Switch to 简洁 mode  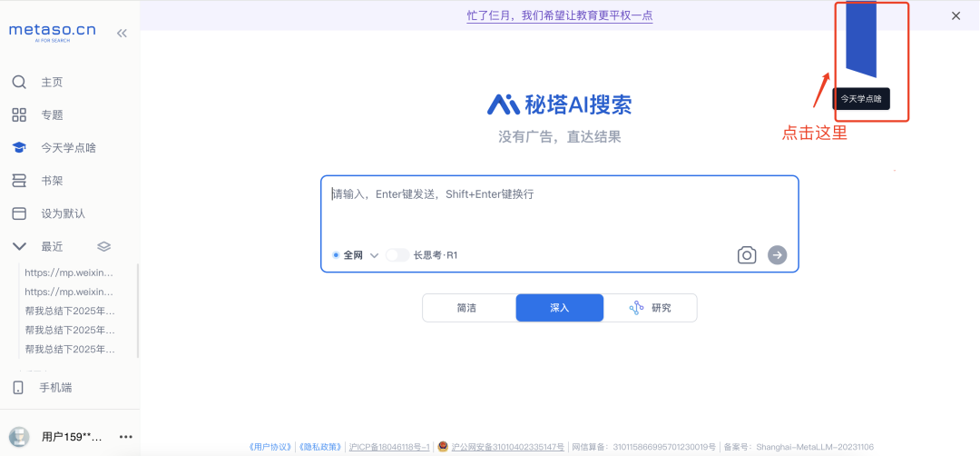(469, 308)
